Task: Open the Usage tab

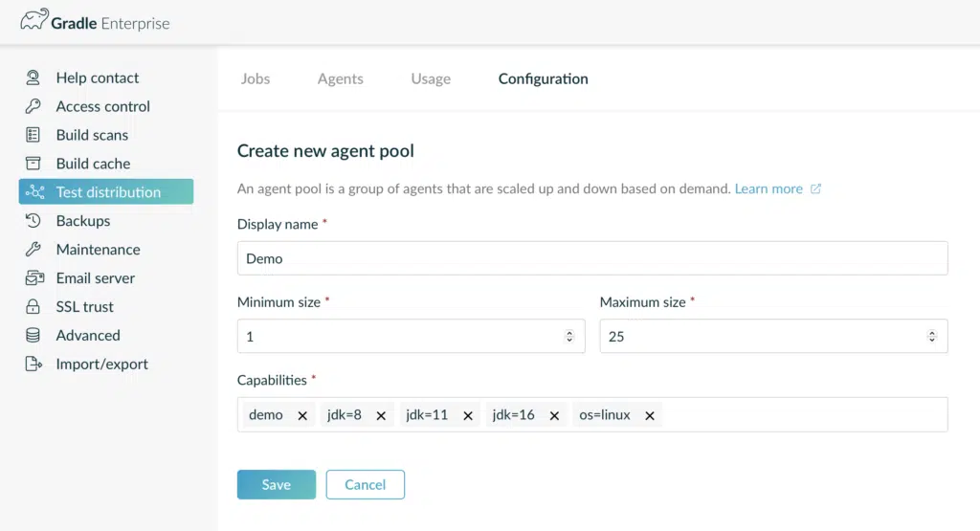Action: point(431,79)
